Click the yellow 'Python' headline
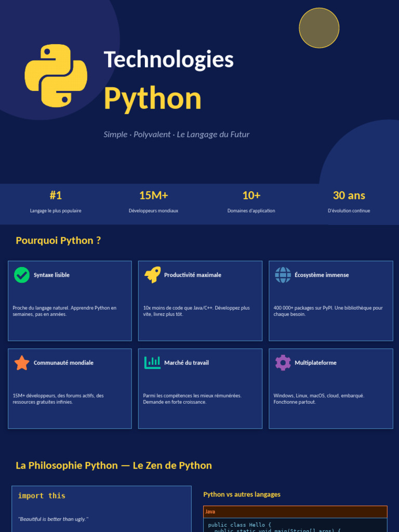399x532 pixels. click(153, 98)
